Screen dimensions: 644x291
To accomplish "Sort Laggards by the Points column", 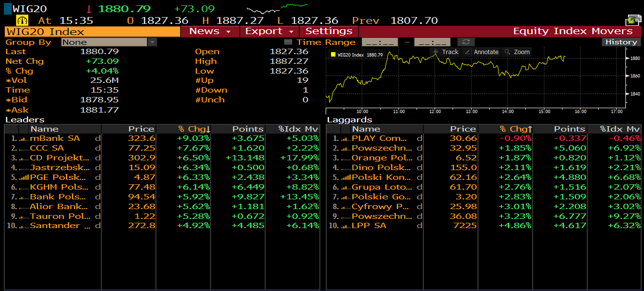I will click(560, 129).
